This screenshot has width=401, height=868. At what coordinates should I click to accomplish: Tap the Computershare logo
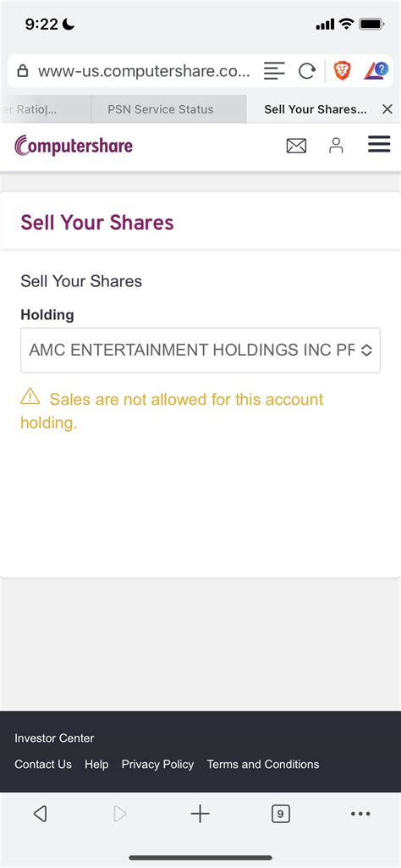(x=74, y=146)
